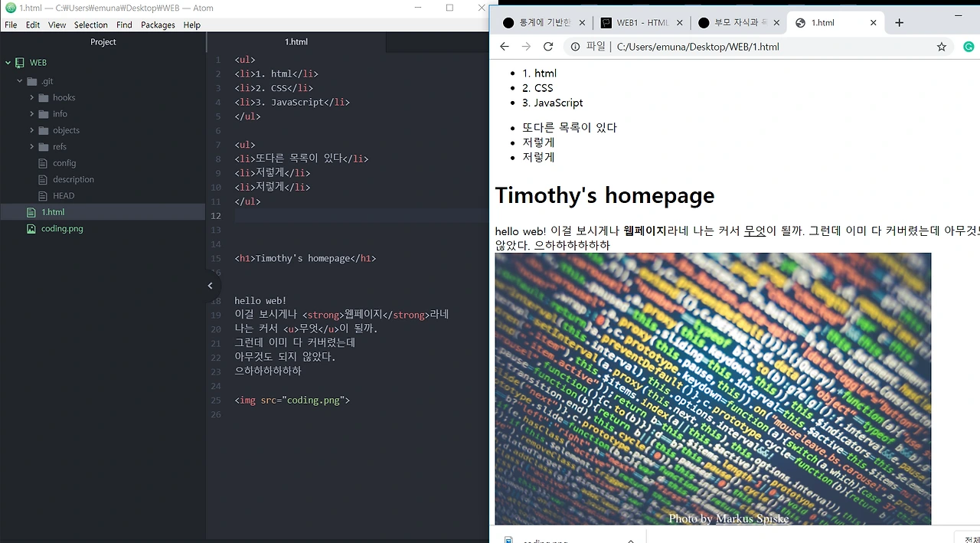The height and width of the screenshot is (543, 980).
Task: Open the green Grammarly extension icon
Action: click(969, 47)
